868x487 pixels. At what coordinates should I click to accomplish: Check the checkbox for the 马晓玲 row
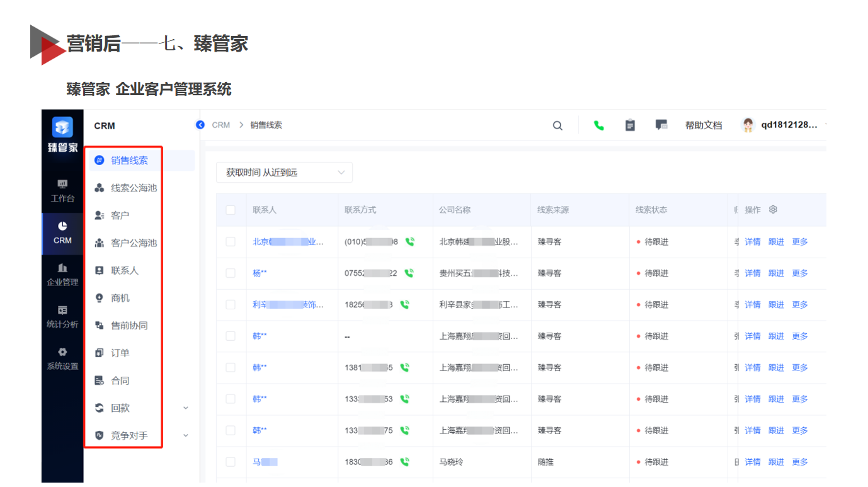coord(231,462)
